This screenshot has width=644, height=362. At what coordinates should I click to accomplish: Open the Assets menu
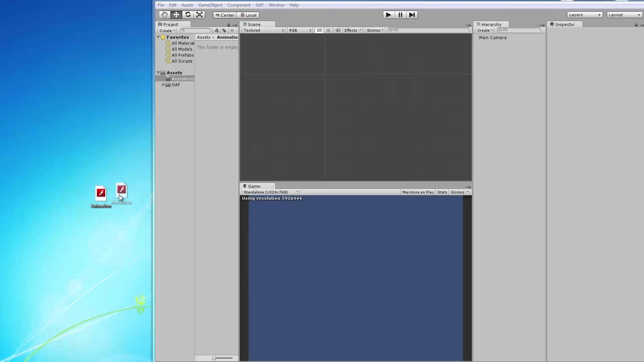point(187,5)
